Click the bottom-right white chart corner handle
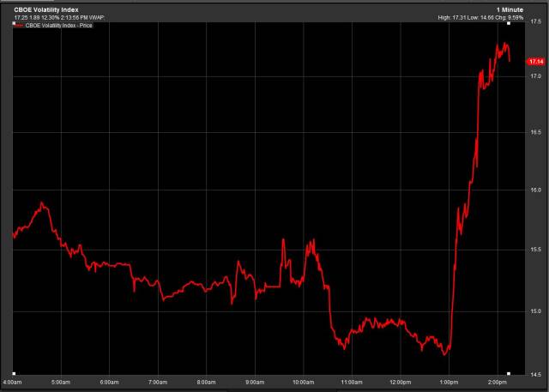 point(509,373)
